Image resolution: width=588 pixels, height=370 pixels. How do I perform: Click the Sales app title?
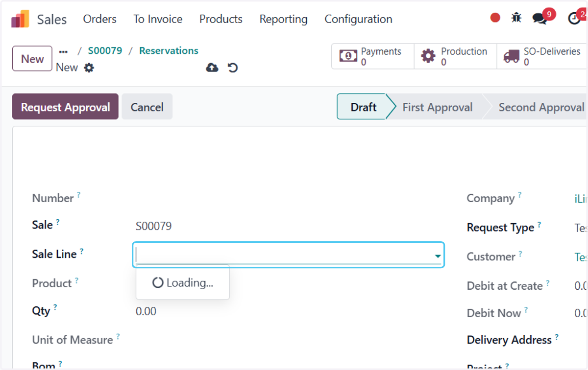coord(52,20)
